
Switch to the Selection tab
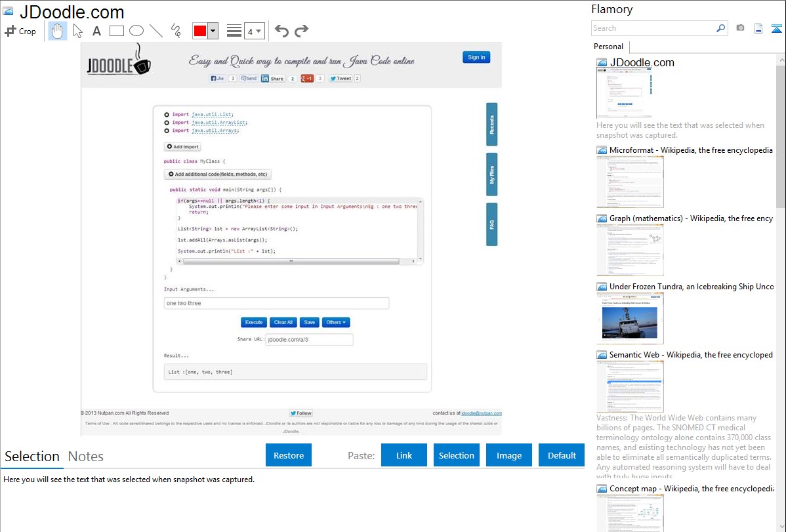click(x=32, y=457)
